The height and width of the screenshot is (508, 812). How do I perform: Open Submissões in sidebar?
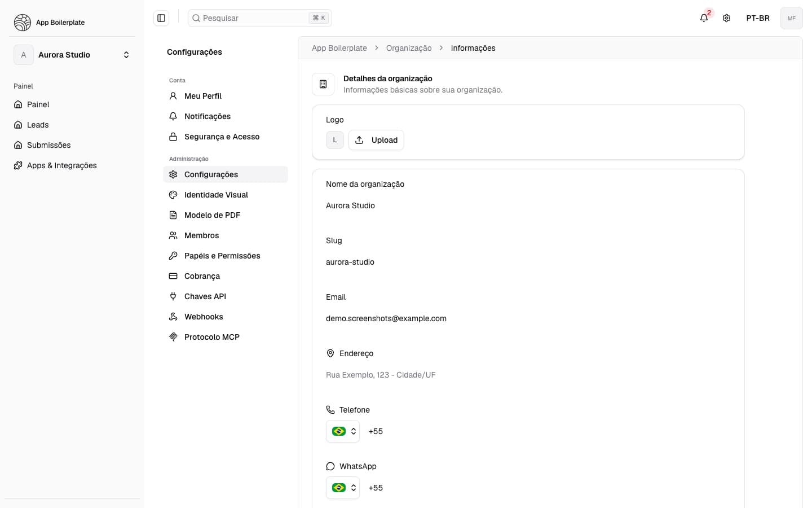coord(72,145)
